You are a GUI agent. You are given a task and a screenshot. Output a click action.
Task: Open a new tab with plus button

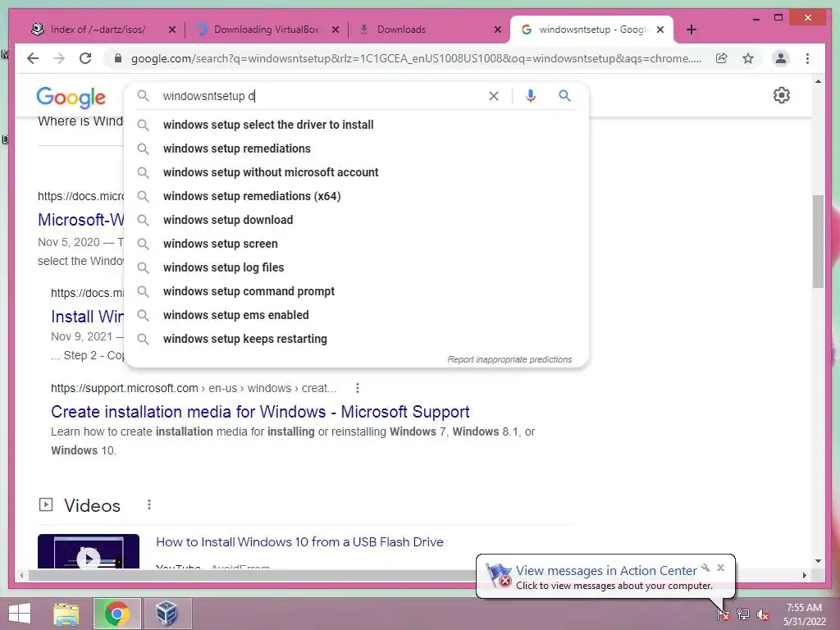692,30
